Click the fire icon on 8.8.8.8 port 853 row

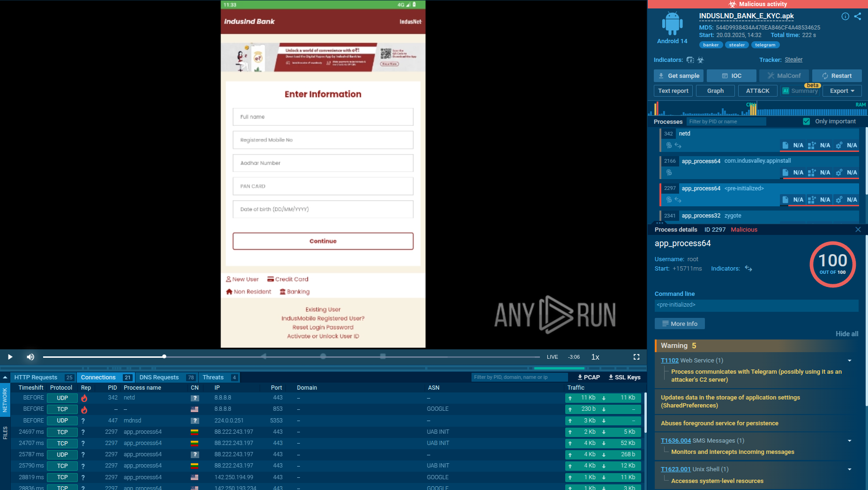[x=84, y=409]
